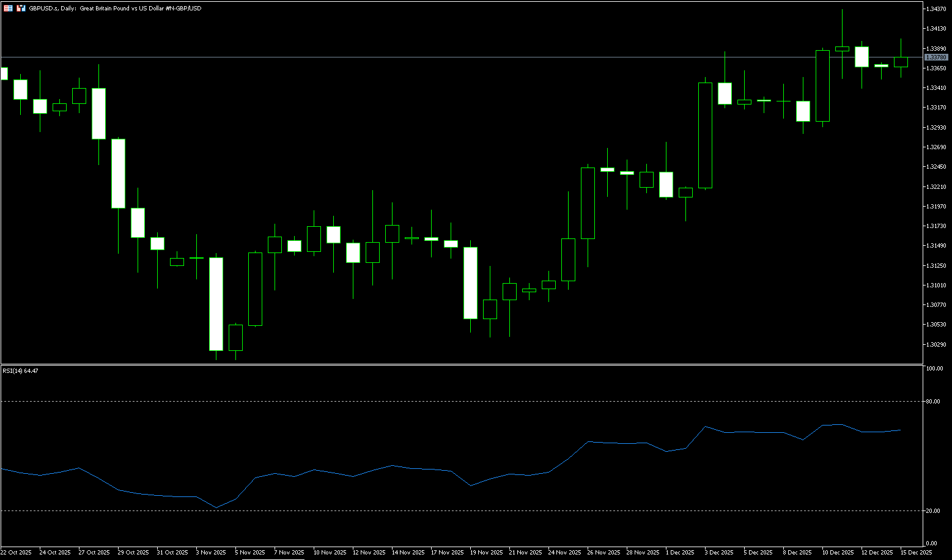Open the Depth of Market icon
Image resolution: width=952 pixels, height=560 pixels.
[21, 8]
